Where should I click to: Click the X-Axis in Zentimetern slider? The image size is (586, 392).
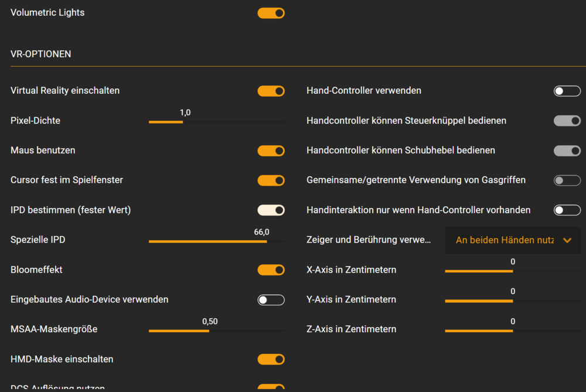pos(512,271)
